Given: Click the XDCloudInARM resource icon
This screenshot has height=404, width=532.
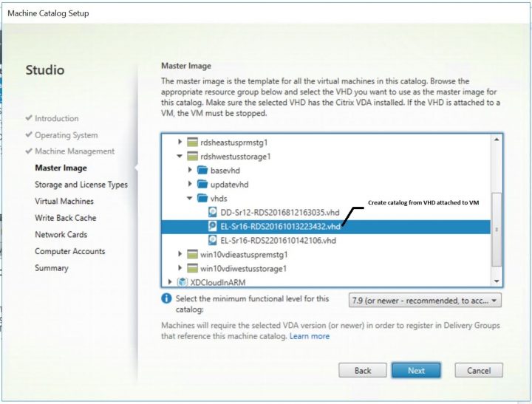Looking at the screenshot, I should pos(183,281).
